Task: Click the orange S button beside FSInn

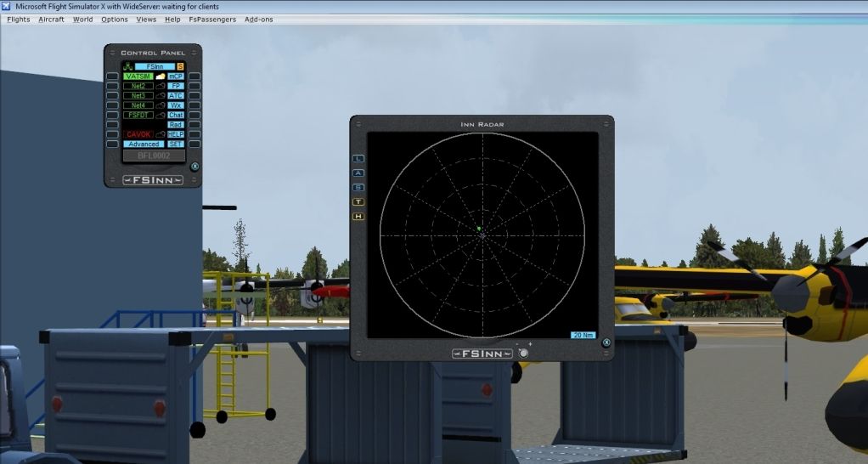Action: (x=180, y=66)
